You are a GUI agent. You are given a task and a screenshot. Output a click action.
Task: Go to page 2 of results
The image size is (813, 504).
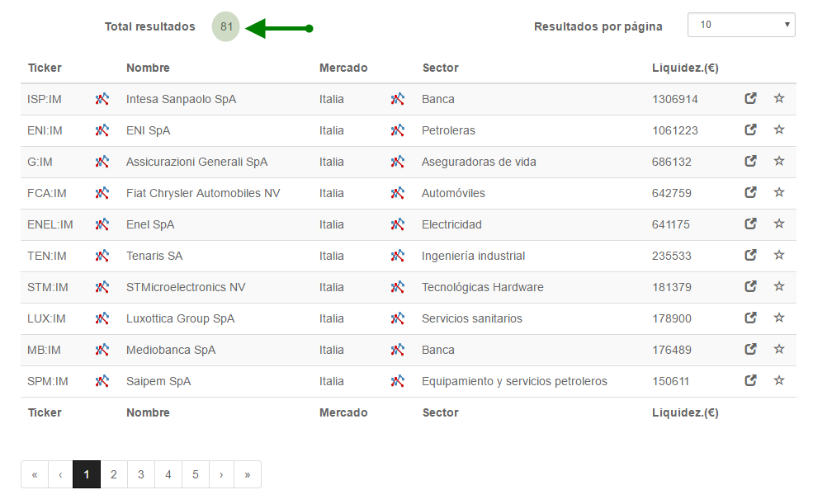(x=114, y=474)
